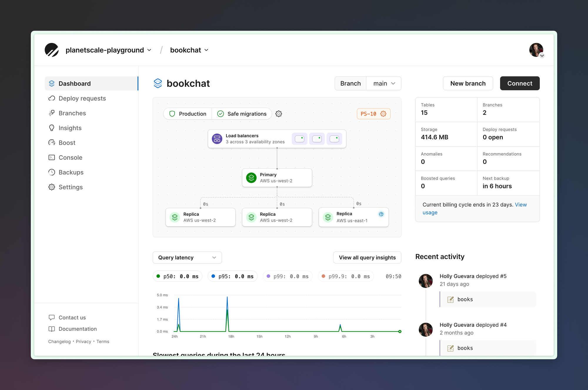Click the Primary AWS us-west-2 node icon
This screenshot has width=588, height=390.
pos(251,178)
